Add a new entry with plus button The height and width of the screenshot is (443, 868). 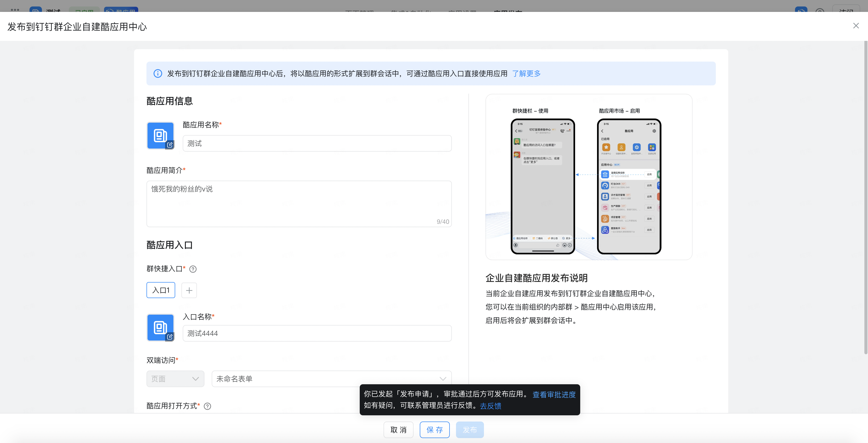click(x=189, y=290)
